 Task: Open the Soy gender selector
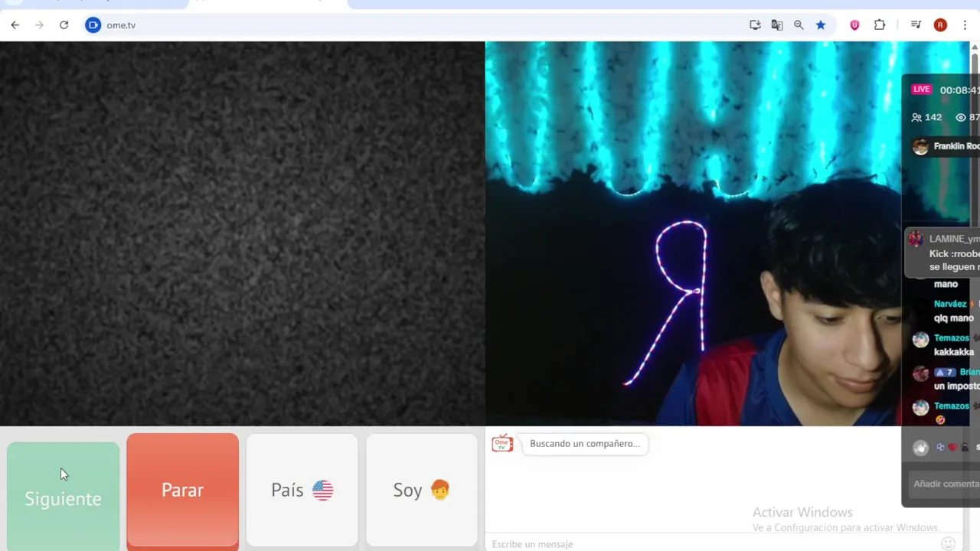coord(421,491)
